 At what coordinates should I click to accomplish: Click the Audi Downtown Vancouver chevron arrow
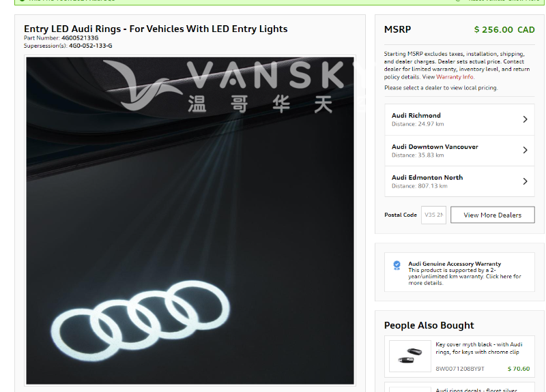525,150
